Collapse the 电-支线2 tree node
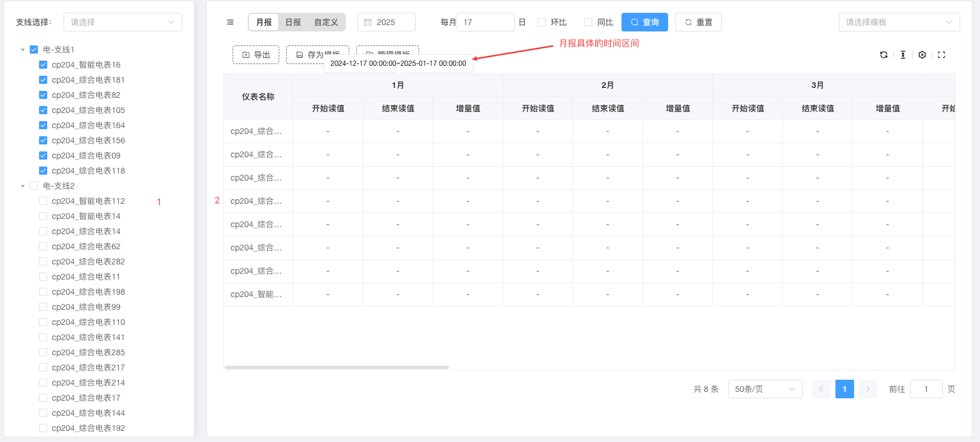Viewport: 980px width, 442px height. 23,186
